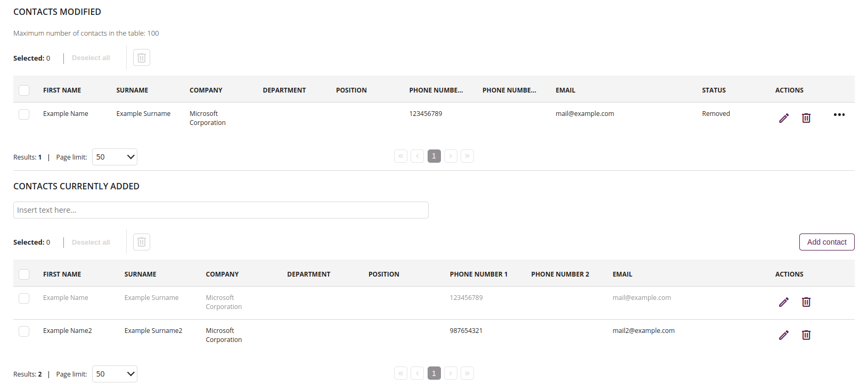Go to next page in Contacts Modified pagination
Viewport: 868px width, 384px height.
(451, 156)
